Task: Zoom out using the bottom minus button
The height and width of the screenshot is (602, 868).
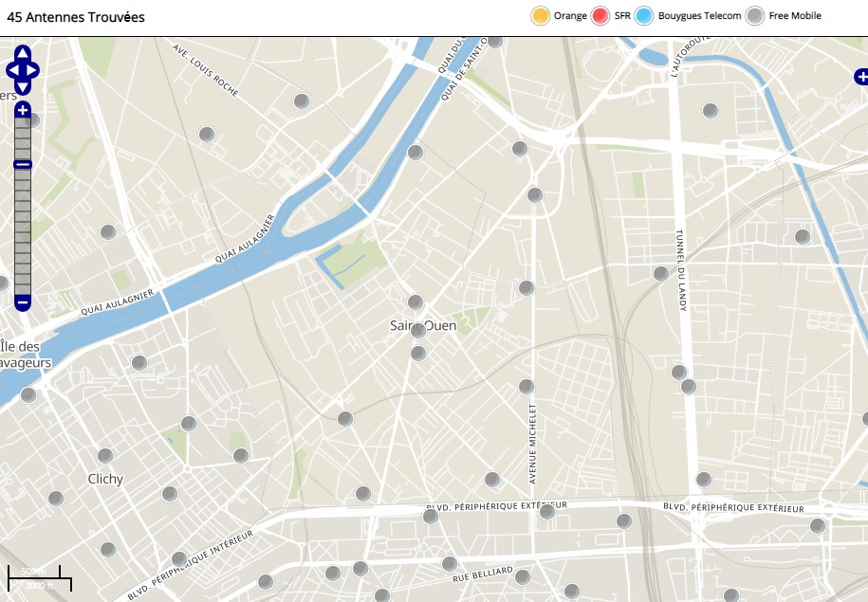Action: 23,302
